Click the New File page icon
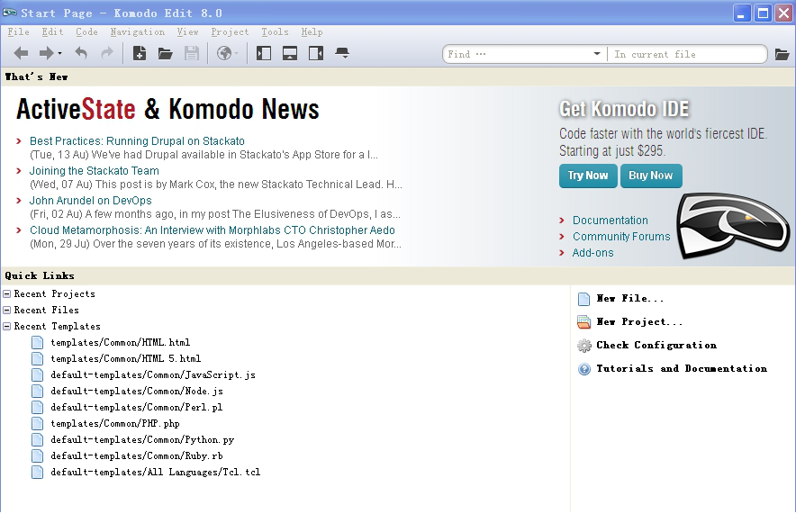The height and width of the screenshot is (532, 796). point(583,299)
